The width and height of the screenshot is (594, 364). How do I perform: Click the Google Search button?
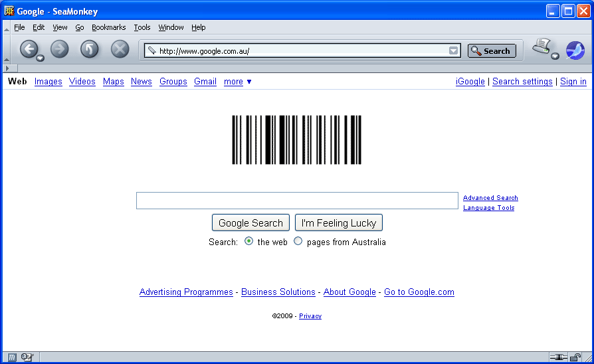coord(250,223)
